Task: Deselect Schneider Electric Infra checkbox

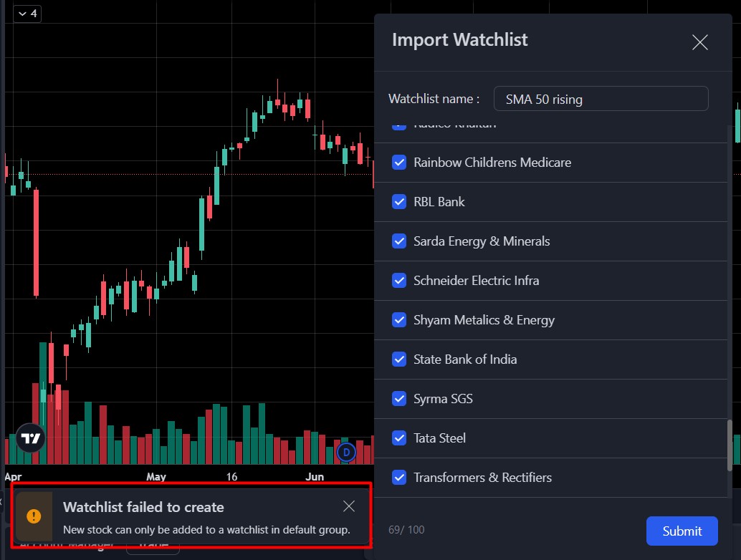Action: (400, 281)
